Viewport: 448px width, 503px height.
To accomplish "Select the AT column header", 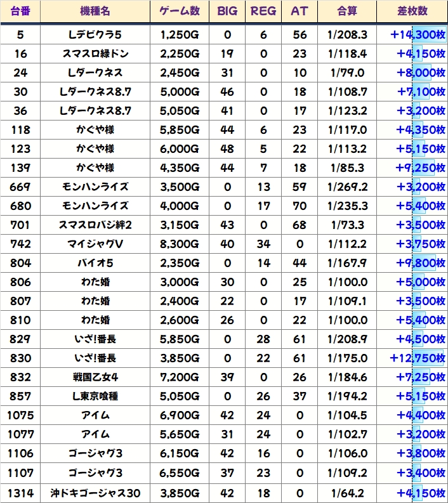I will point(300,11).
